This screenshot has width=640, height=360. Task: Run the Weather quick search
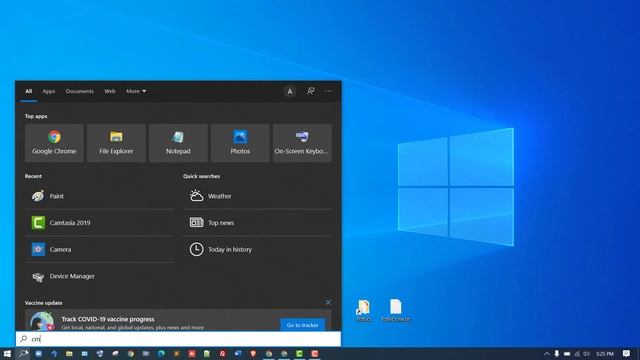[258, 196]
